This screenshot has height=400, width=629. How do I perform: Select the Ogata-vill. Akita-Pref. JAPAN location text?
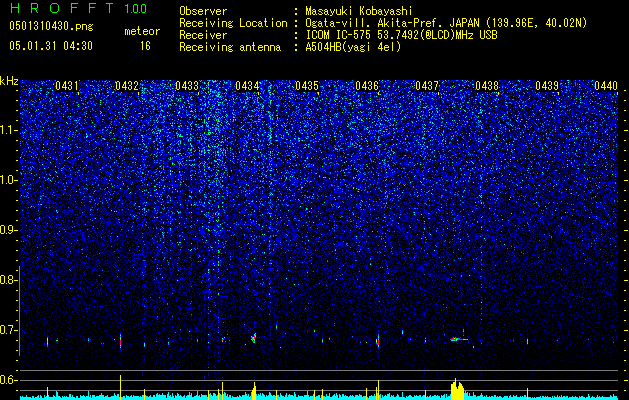tap(446, 23)
